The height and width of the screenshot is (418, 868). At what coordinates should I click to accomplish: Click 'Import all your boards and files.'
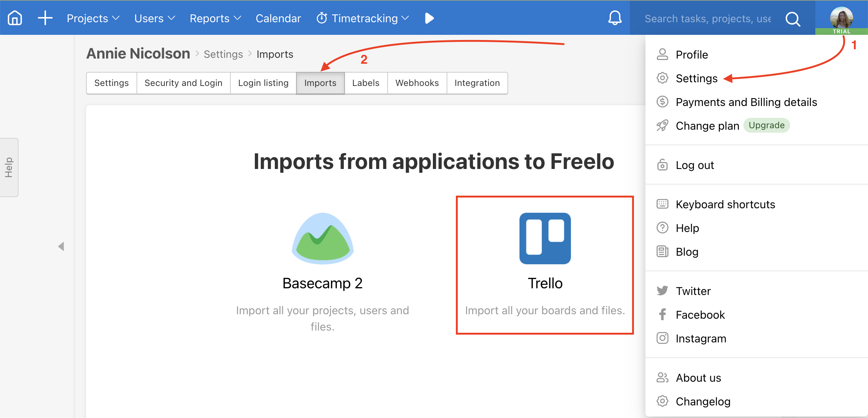[x=545, y=310]
